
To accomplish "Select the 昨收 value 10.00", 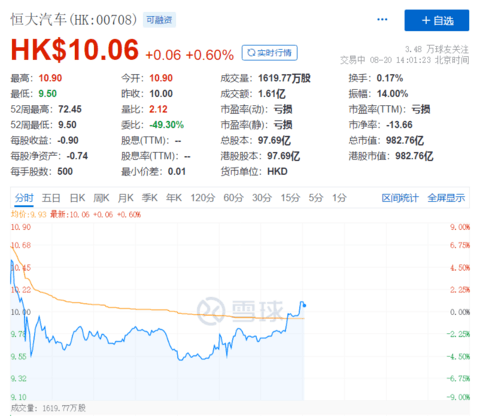I will pyautogui.click(x=161, y=94).
